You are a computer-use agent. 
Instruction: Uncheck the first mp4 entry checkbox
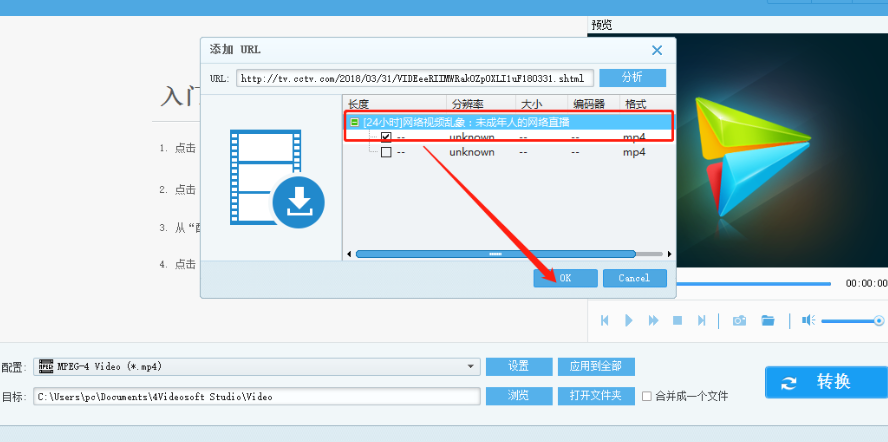coord(386,137)
